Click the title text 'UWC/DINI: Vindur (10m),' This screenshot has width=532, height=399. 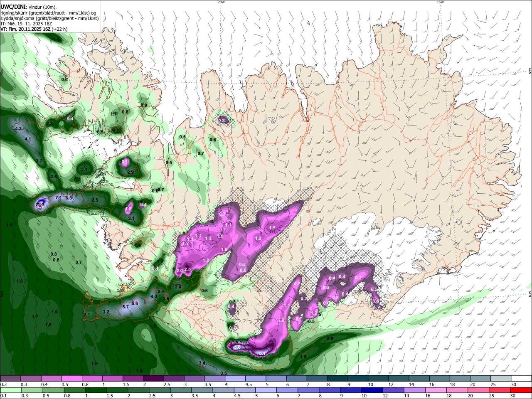(29, 7)
